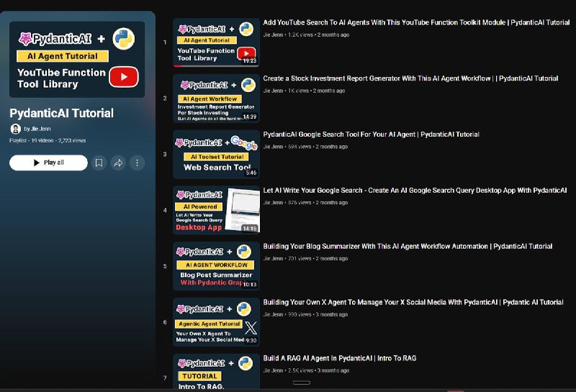Click 'Playlist · 19 videos · 2,723 views' text
The image size is (576, 392).
[x=48, y=140]
